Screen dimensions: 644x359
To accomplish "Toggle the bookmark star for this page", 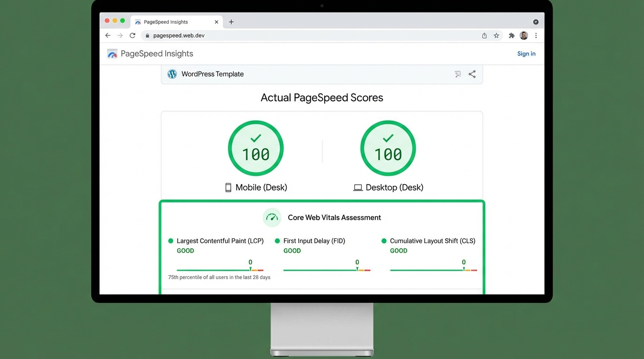I will tap(496, 35).
